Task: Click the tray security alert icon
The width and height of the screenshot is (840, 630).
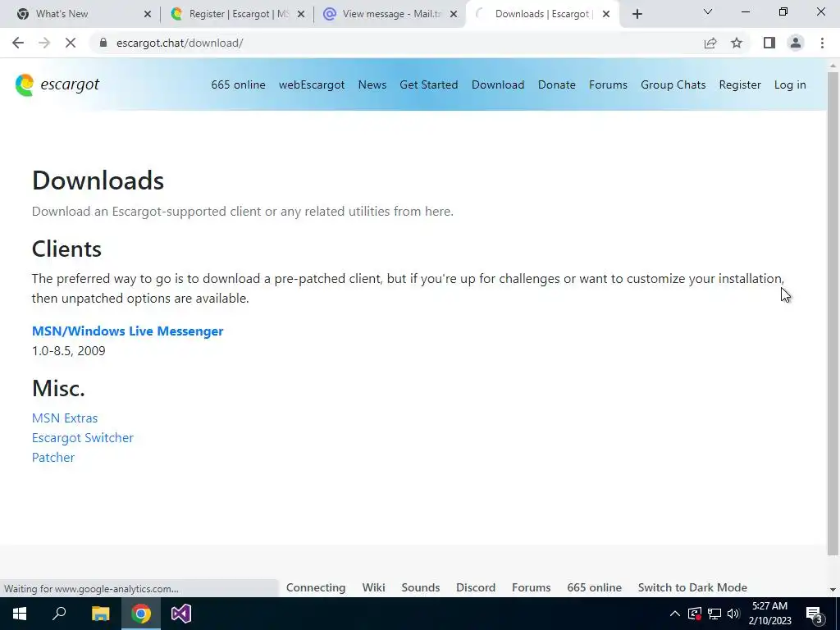Action: [695, 614]
